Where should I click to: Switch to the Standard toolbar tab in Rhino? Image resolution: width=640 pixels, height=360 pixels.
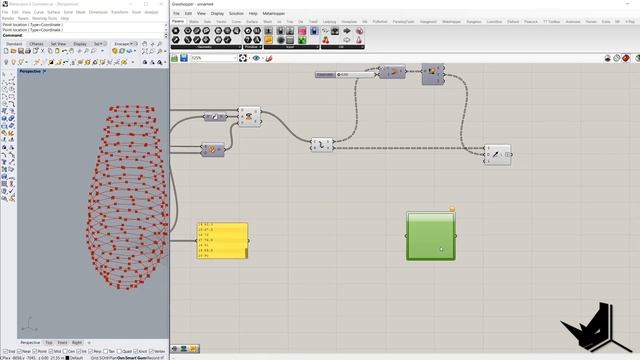pos(14,44)
